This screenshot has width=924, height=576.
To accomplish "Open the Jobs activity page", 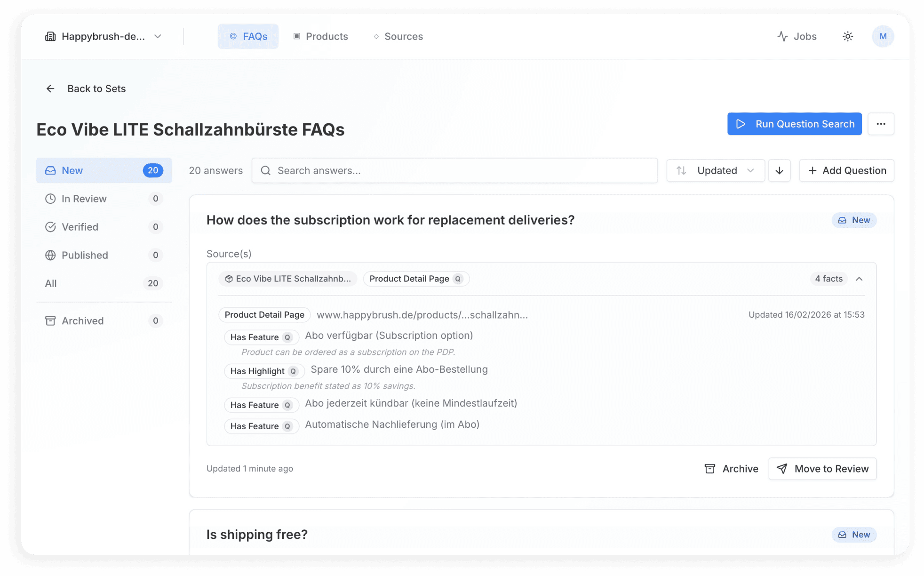I will pyautogui.click(x=797, y=36).
